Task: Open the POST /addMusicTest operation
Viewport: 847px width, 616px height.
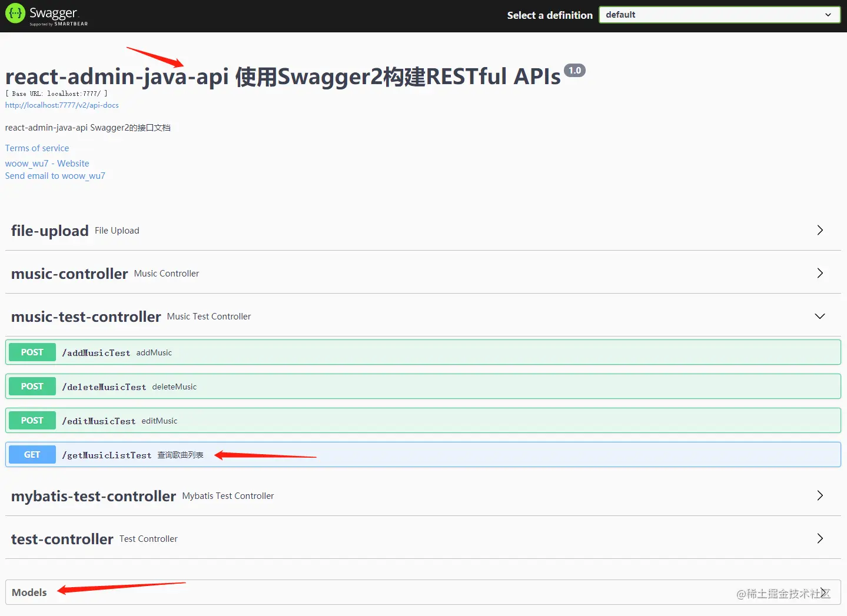Action: coord(423,352)
